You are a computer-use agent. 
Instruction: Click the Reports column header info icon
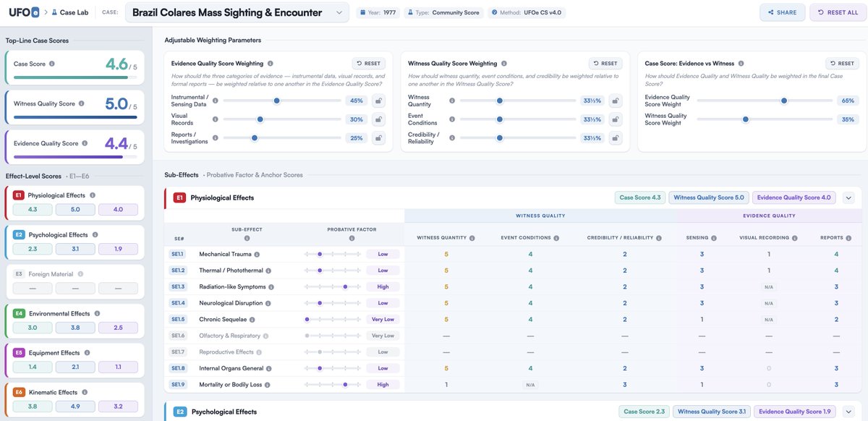pos(848,237)
